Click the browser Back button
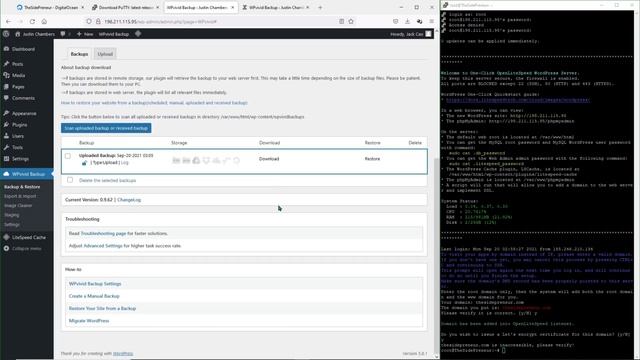 point(9,22)
